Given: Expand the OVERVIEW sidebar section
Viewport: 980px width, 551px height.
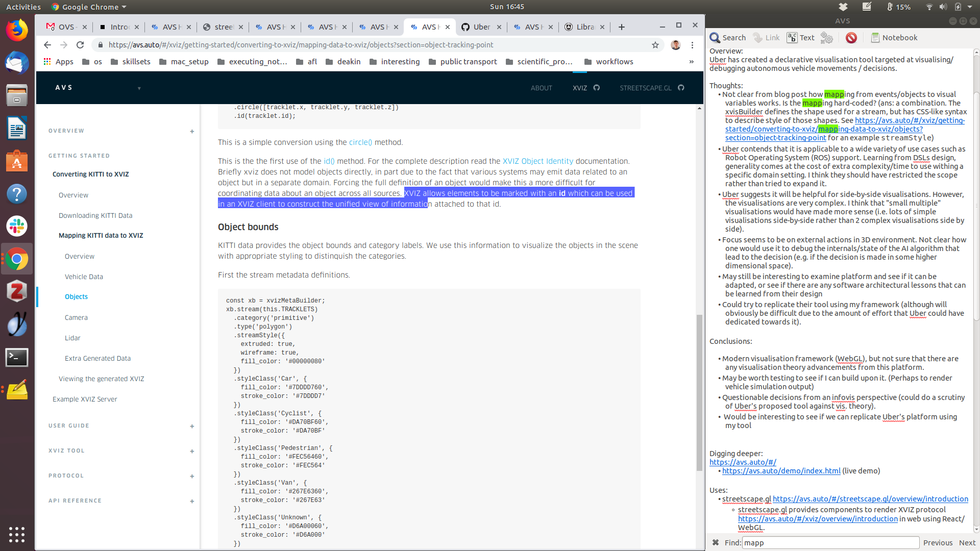Looking at the screenshot, I should click(192, 131).
